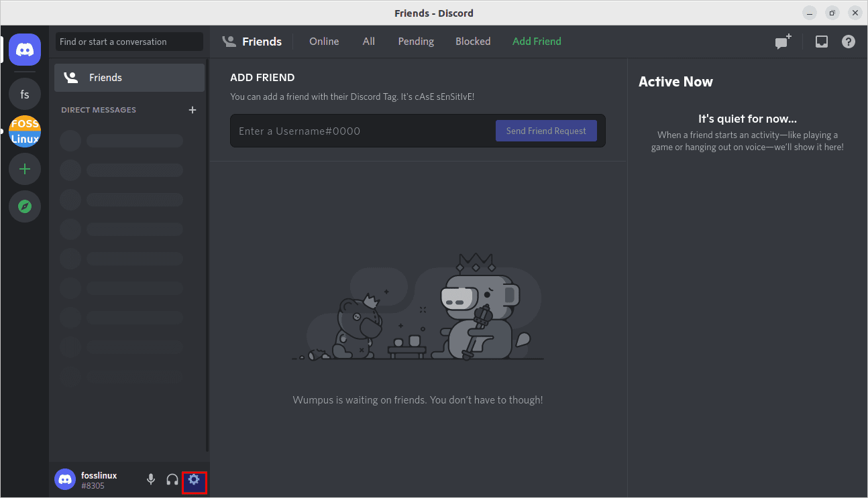Click the Direct Messages sidebar scrollbar
The height and width of the screenshot is (498, 868).
point(207,255)
